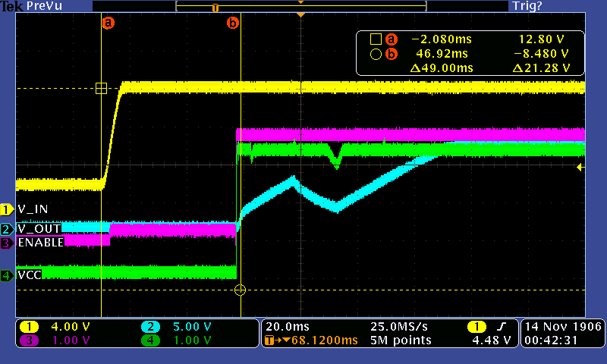Click circle cursor b symbol in readout
The width and height of the screenshot is (607, 364).
[x=376, y=54]
